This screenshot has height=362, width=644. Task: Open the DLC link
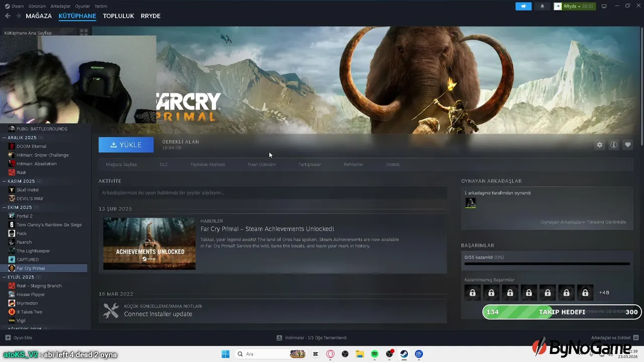click(x=164, y=164)
